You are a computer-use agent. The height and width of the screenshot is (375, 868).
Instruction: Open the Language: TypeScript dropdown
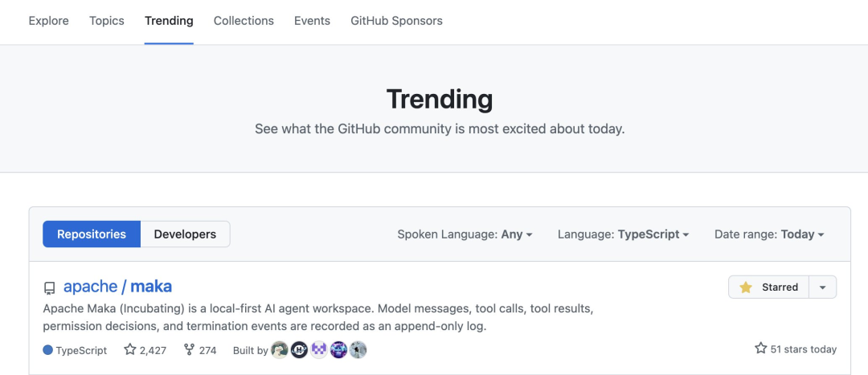(624, 234)
